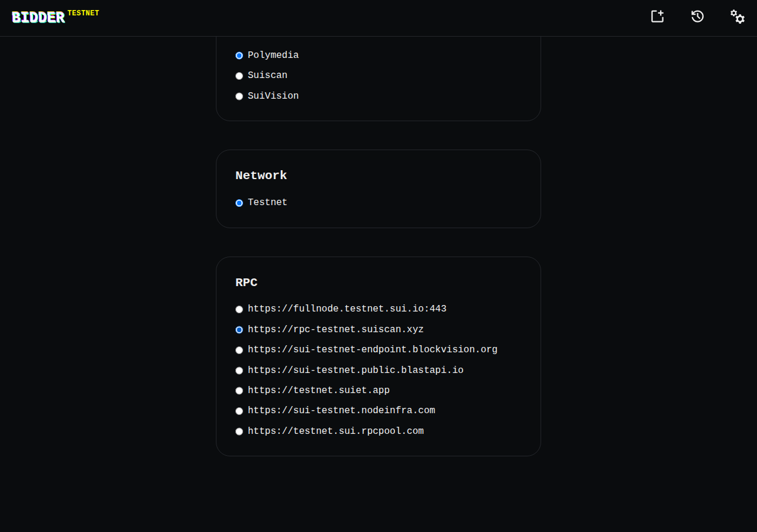Select testnet.suiet.app RPC radio

pos(240,391)
